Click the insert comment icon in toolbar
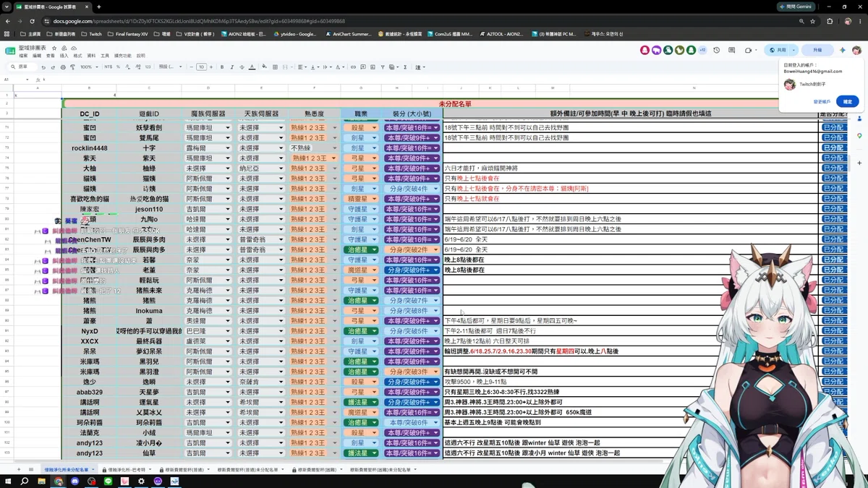The width and height of the screenshot is (868, 488). (x=362, y=67)
